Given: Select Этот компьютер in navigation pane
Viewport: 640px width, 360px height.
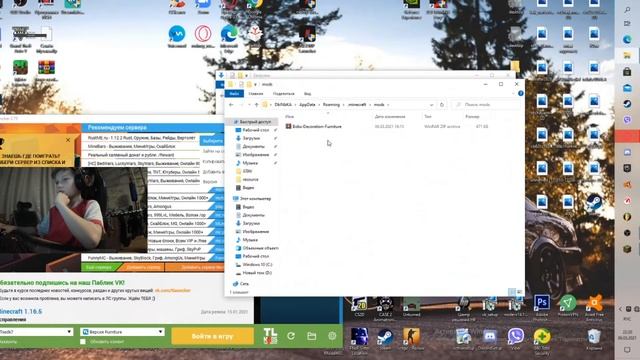Looking at the screenshot, I should coord(255,198).
